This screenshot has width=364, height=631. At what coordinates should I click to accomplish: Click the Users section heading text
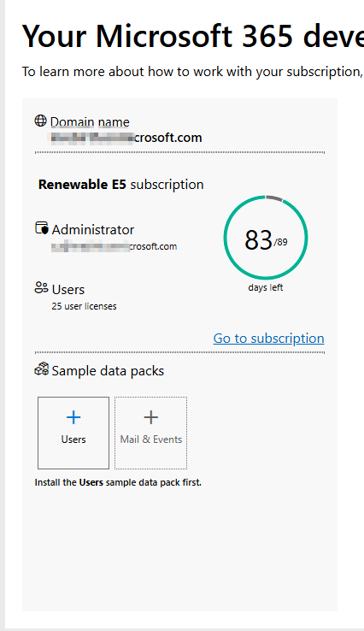(x=68, y=290)
